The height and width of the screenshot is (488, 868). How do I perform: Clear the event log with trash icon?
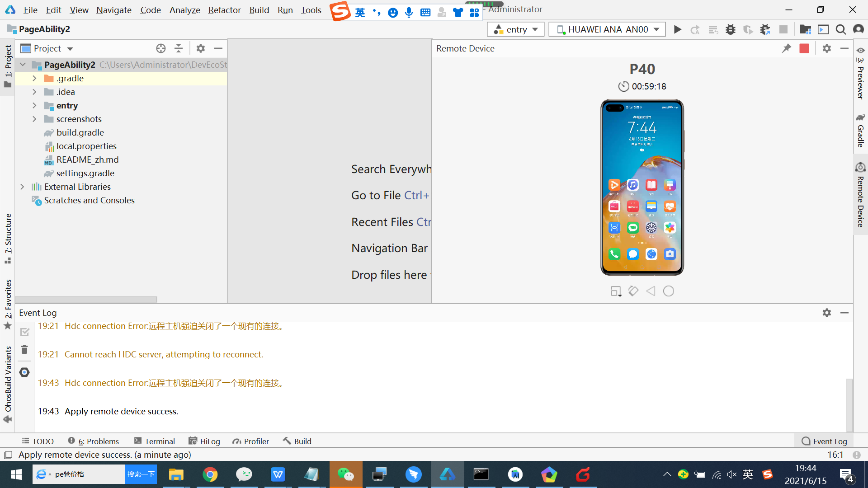coord(24,350)
